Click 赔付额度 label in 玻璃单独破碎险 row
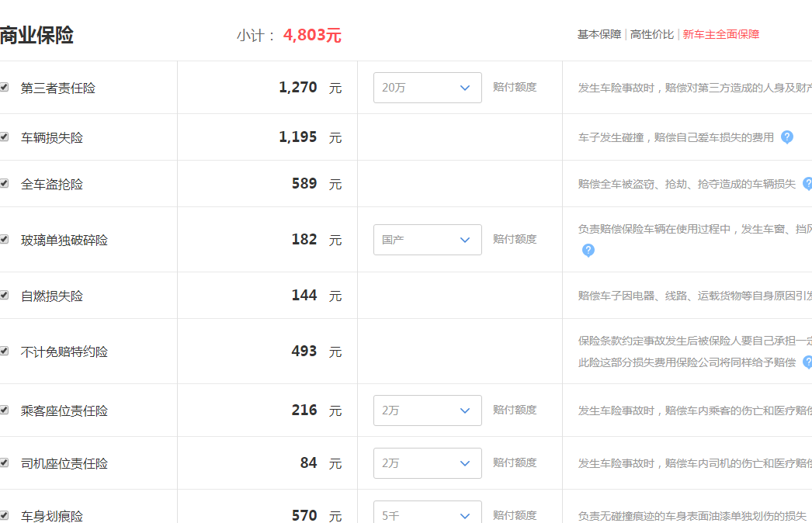Screen dimensions: 812x523 515,239
